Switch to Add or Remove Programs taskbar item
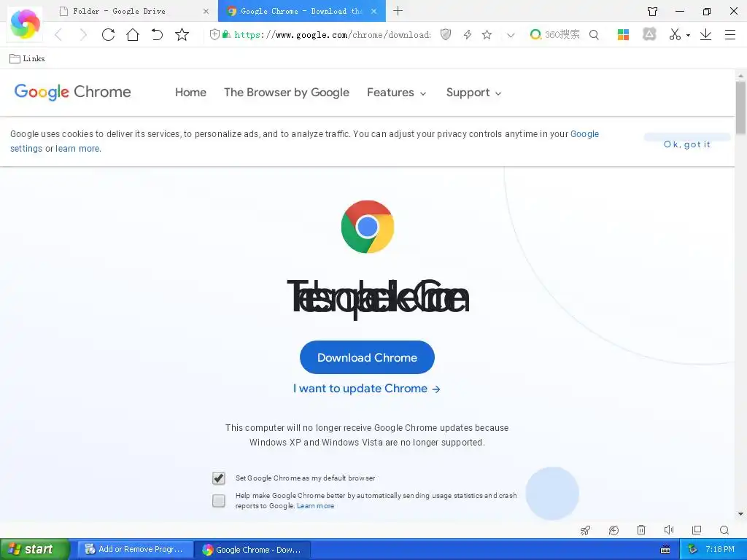 [x=135, y=550]
